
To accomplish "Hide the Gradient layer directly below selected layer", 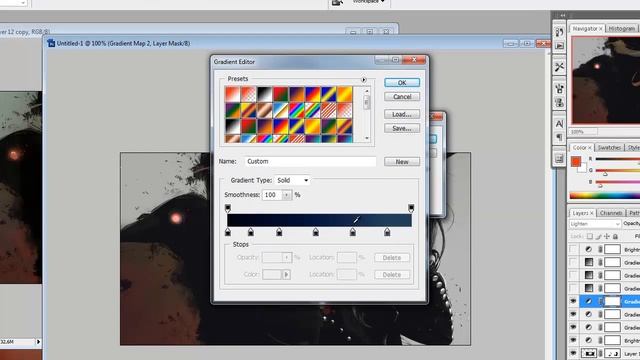I will pos(573,314).
